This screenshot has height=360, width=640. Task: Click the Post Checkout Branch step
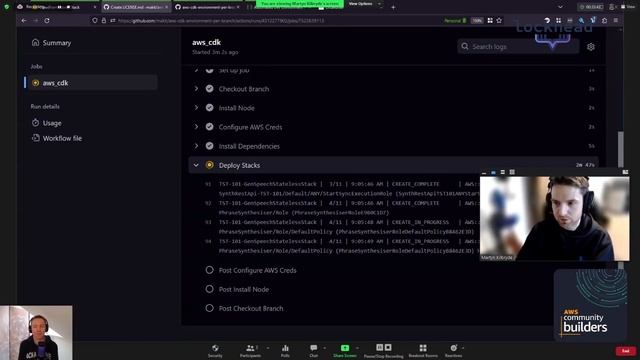(x=251, y=309)
